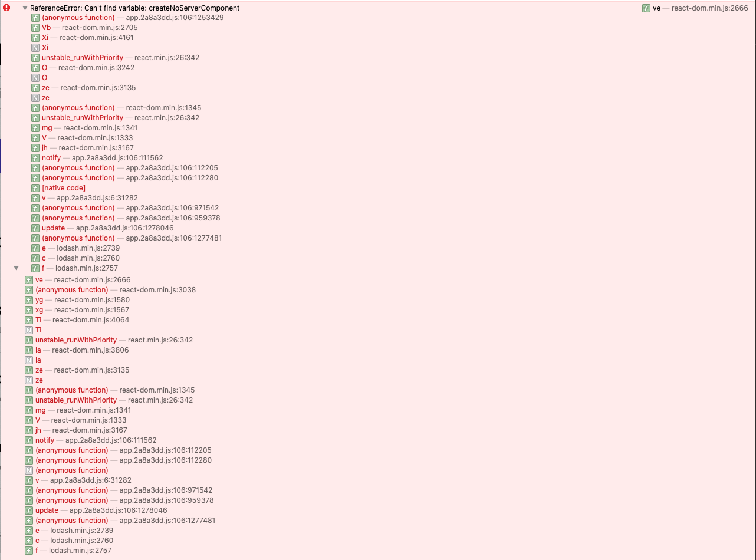
Task: Open source link app.2a8a3dd.js:106:1253429
Action: pyautogui.click(x=175, y=18)
